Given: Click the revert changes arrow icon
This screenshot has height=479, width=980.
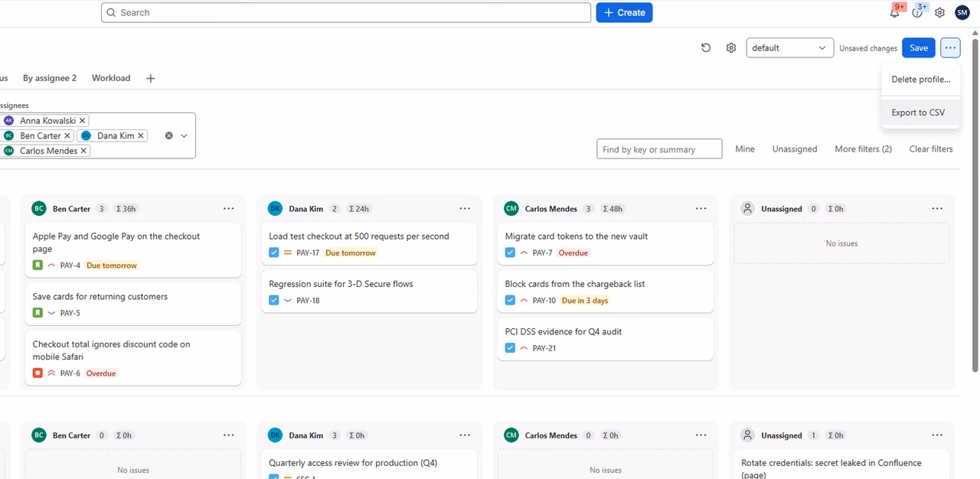Looking at the screenshot, I should click(x=706, y=47).
